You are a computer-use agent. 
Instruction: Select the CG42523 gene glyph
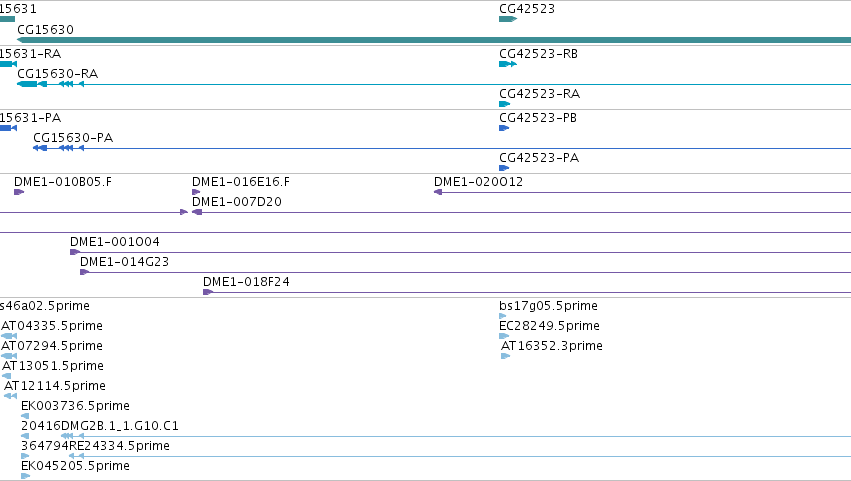507,19
